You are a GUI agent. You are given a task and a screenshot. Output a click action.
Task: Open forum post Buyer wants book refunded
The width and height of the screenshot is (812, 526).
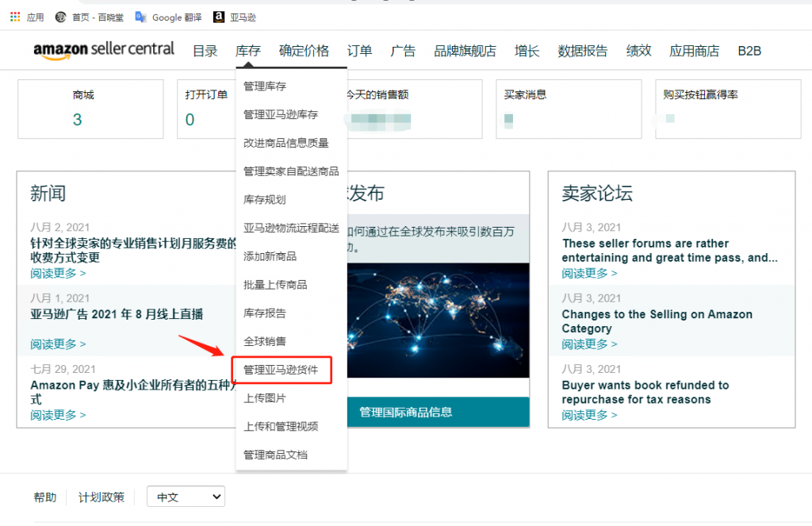(645, 392)
